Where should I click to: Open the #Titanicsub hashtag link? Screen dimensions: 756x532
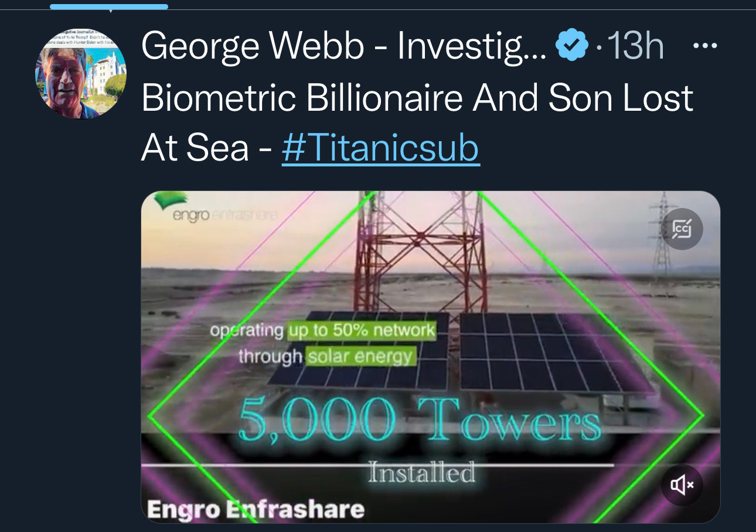point(381,148)
